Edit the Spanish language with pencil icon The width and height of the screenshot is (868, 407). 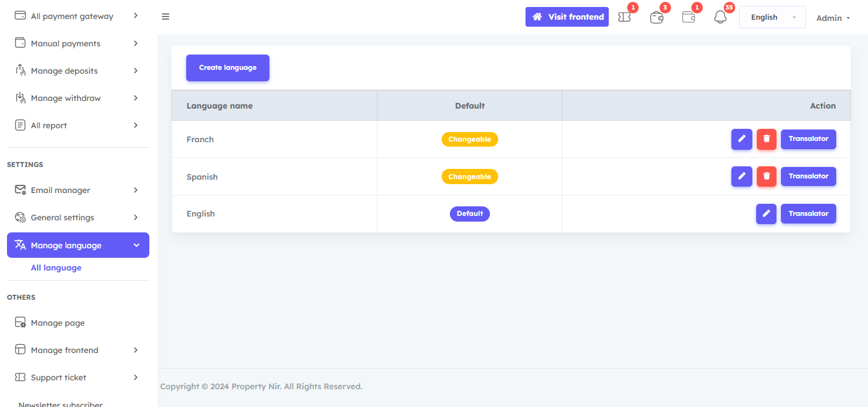tap(742, 177)
